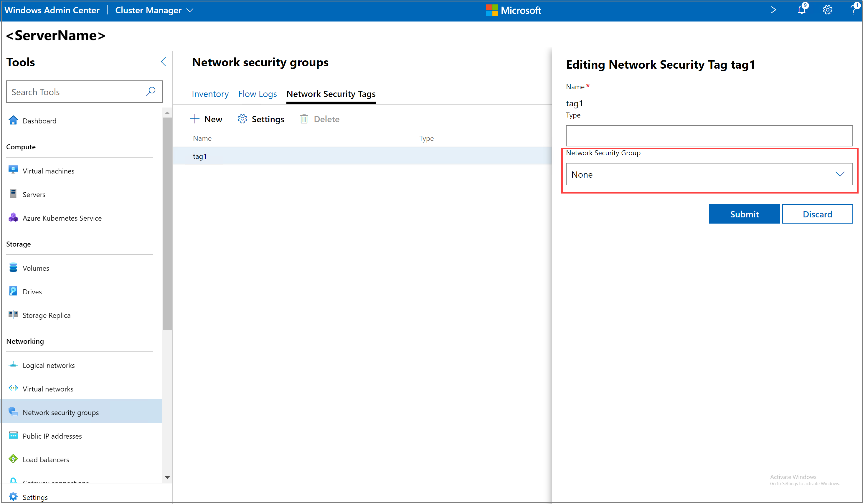Open Load balancers tool
The image size is (863, 504).
pos(46,460)
